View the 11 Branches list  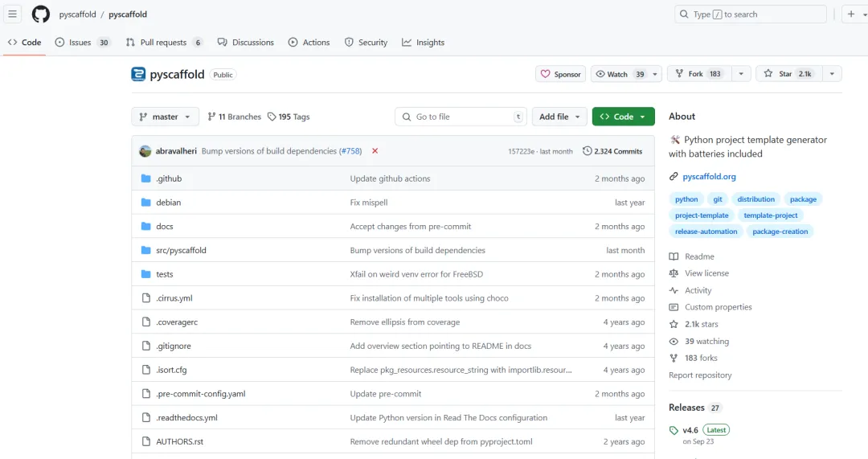click(234, 117)
